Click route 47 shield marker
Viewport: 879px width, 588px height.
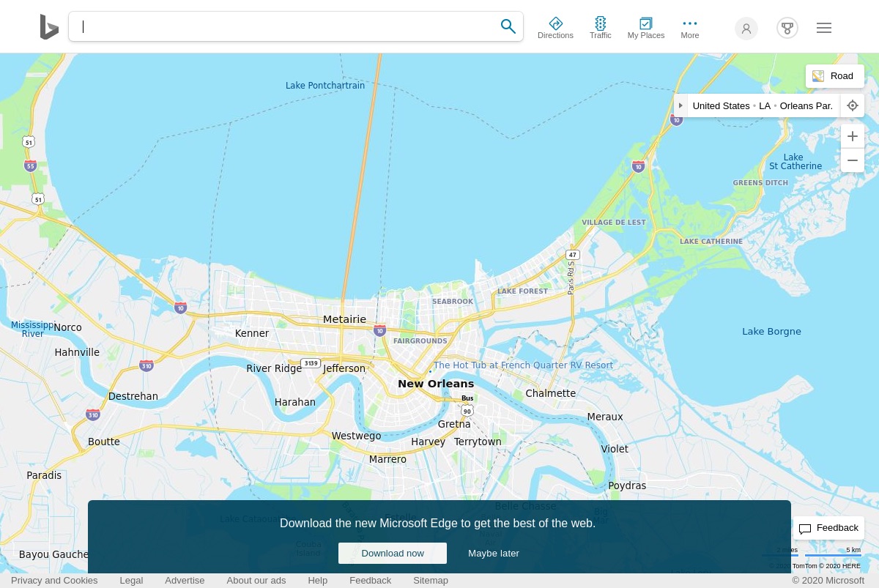pyautogui.click(x=573, y=255)
